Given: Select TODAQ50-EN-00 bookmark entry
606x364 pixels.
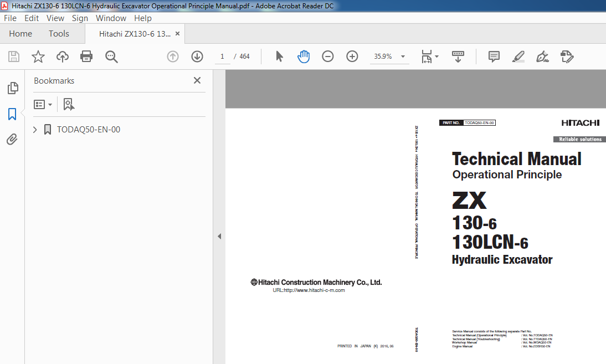Looking at the screenshot, I should (x=89, y=130).
